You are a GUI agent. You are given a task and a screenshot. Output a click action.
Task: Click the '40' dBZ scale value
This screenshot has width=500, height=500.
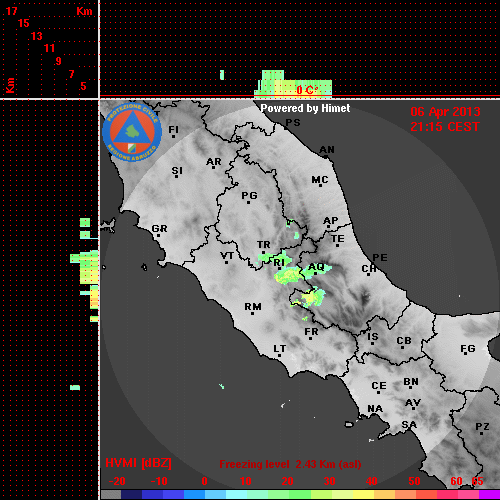tap(371, 481)
